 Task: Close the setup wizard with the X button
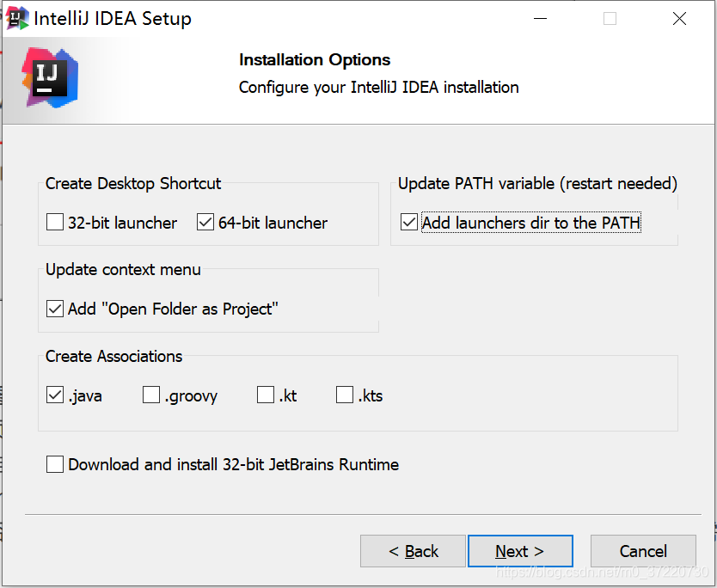click(x=680, y=17)
